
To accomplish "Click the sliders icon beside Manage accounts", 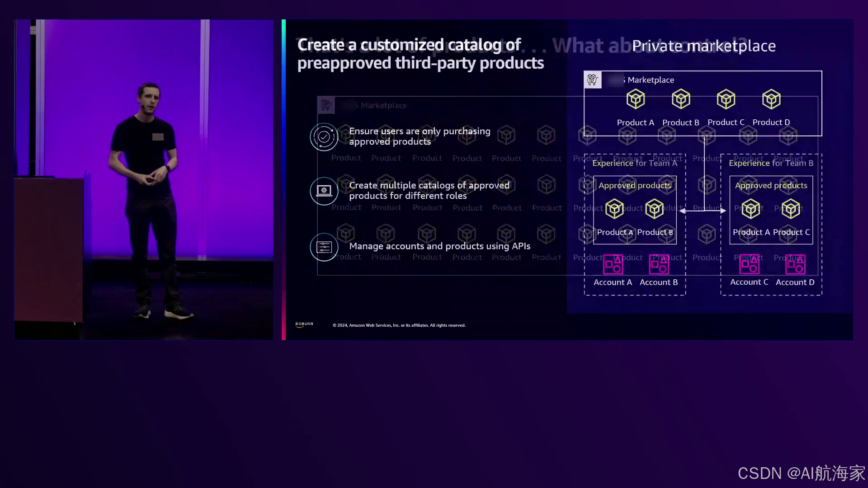I will [324, 247].
